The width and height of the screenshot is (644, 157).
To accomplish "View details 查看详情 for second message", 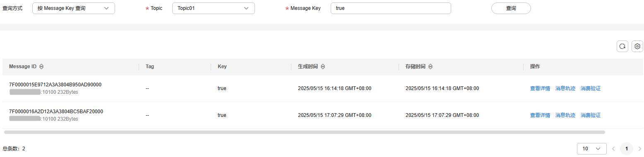I will [x=540, y=115].
